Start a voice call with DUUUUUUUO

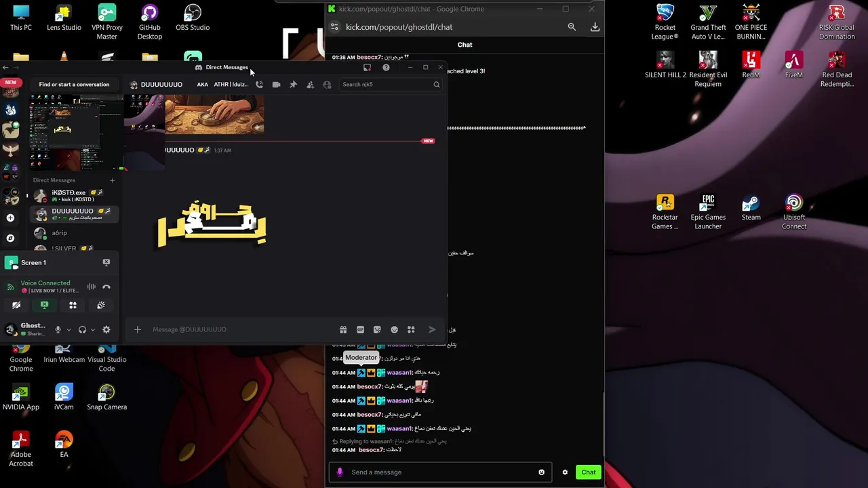tap(259, 85)
